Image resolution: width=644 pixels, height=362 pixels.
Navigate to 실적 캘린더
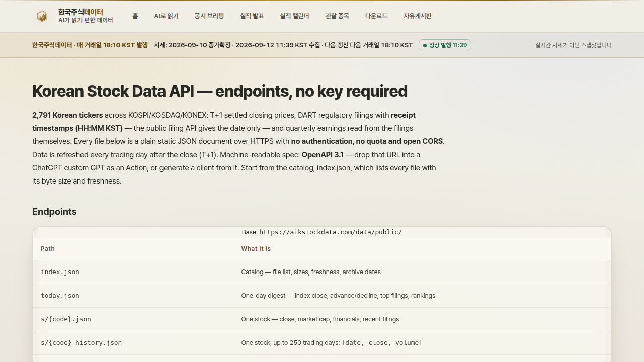[x=294, y=16]
